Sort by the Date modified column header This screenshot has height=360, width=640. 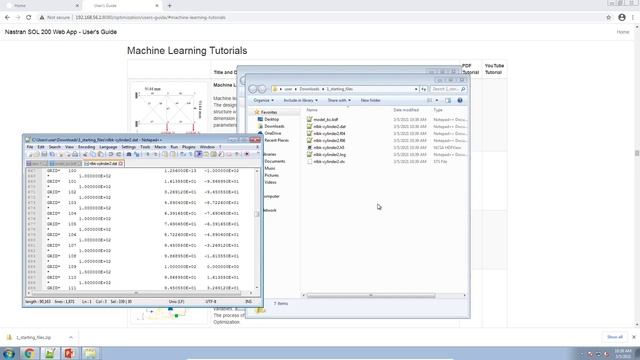pyautogui.click(x=406, y=110)
